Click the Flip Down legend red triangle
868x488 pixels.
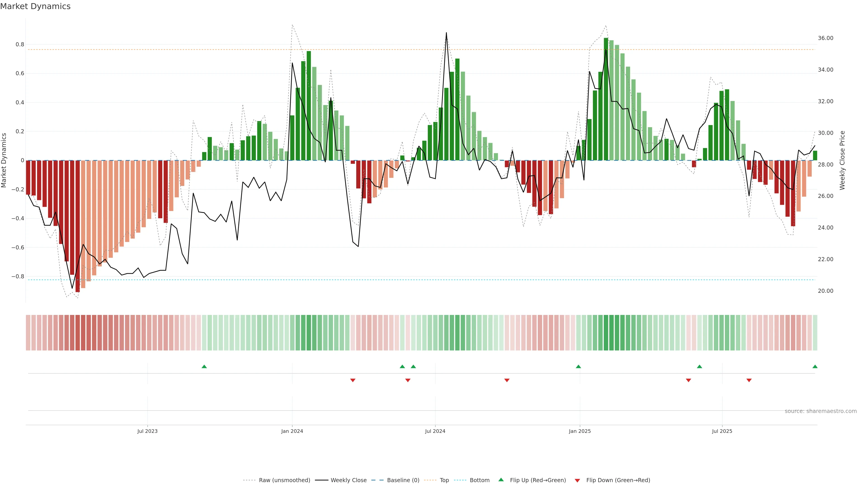coord(577,480)
